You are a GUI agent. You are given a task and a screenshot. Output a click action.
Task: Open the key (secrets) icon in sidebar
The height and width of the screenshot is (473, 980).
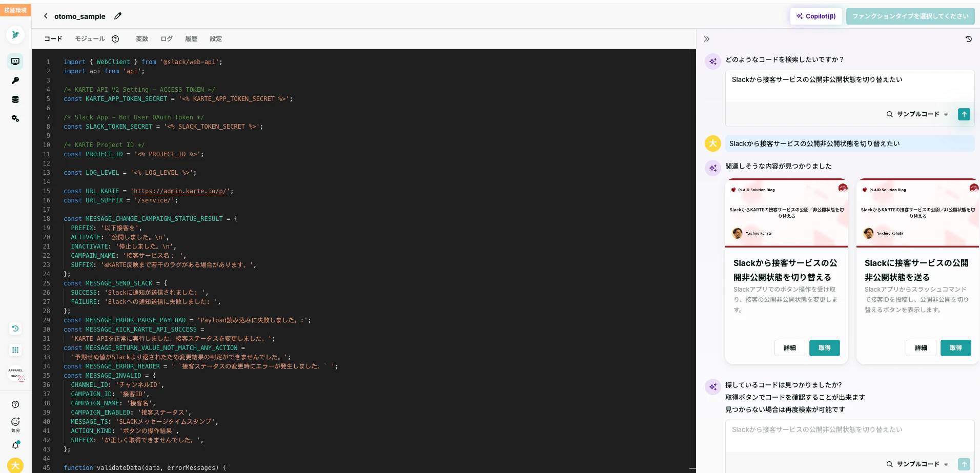[15, 80]
